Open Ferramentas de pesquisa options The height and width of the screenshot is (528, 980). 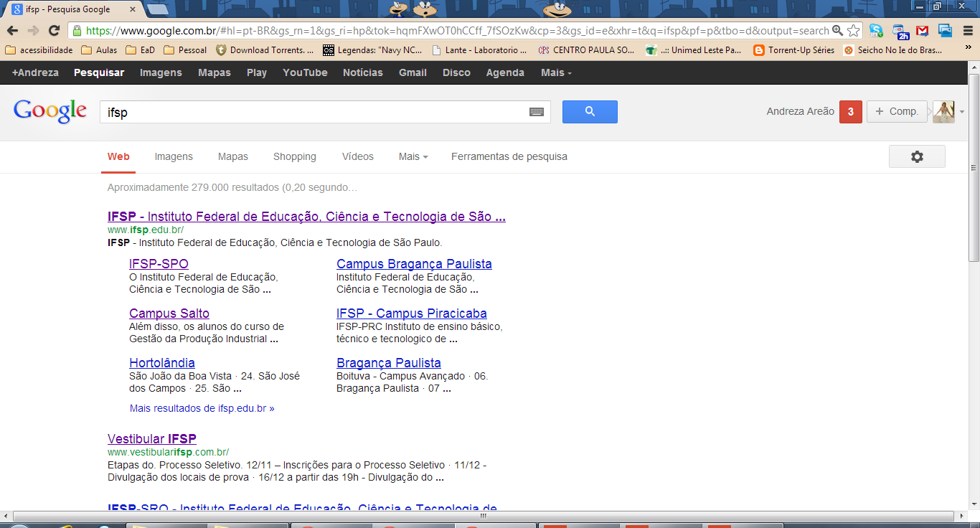point(509,156)
